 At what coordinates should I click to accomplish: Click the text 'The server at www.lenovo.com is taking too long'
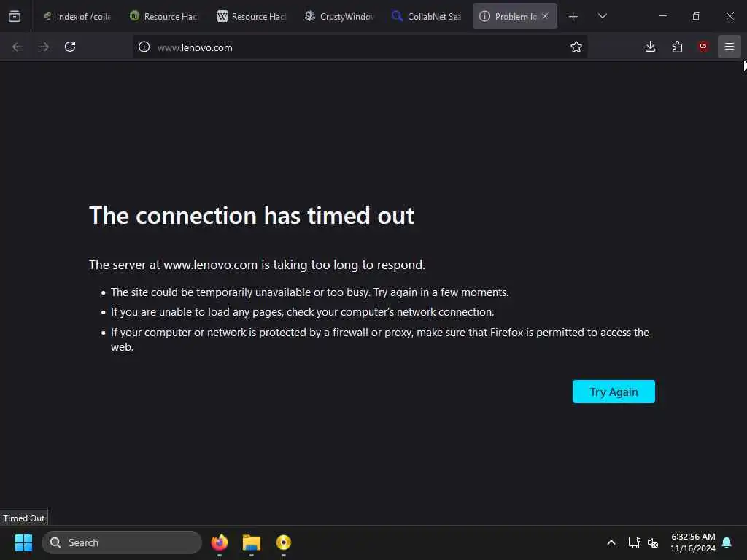pyautogui.click(x=258, y=265)
